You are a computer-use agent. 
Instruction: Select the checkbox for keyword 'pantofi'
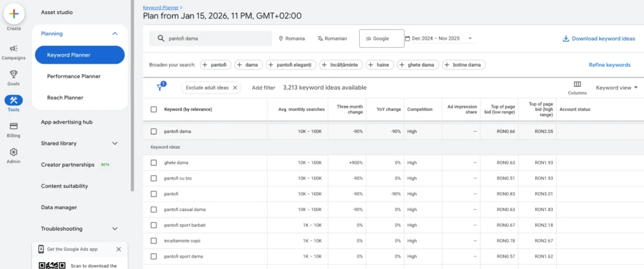coord(153,194)
